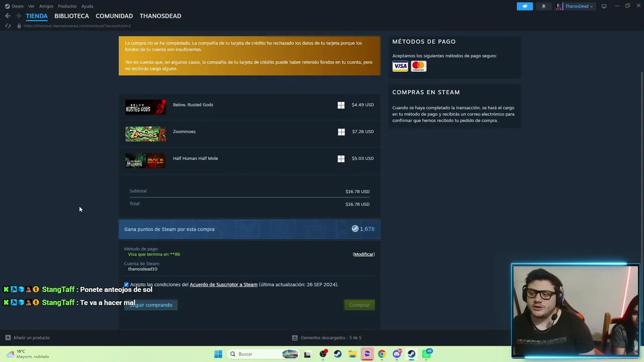Go forward with the Steam forward arrow
This screenshot has width=644, height=362.
pyautogui.click(x=18, y=16)
